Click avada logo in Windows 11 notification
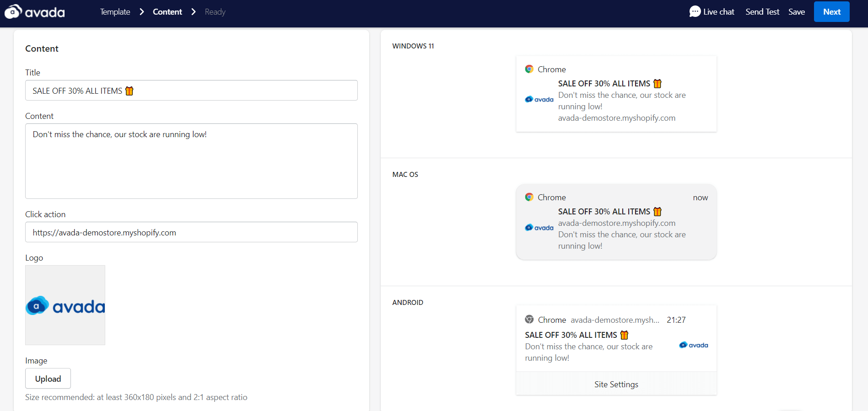The height and width of the screenshot is (411, 868). point(539,99)
